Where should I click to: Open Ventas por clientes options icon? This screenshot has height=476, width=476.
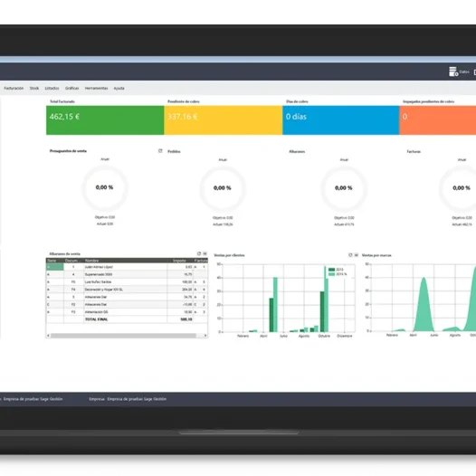[x=356, y=255]
